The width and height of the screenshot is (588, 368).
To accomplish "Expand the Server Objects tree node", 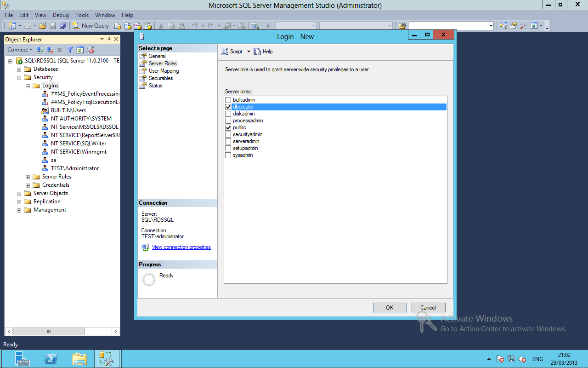I will [x=19, y=193].
